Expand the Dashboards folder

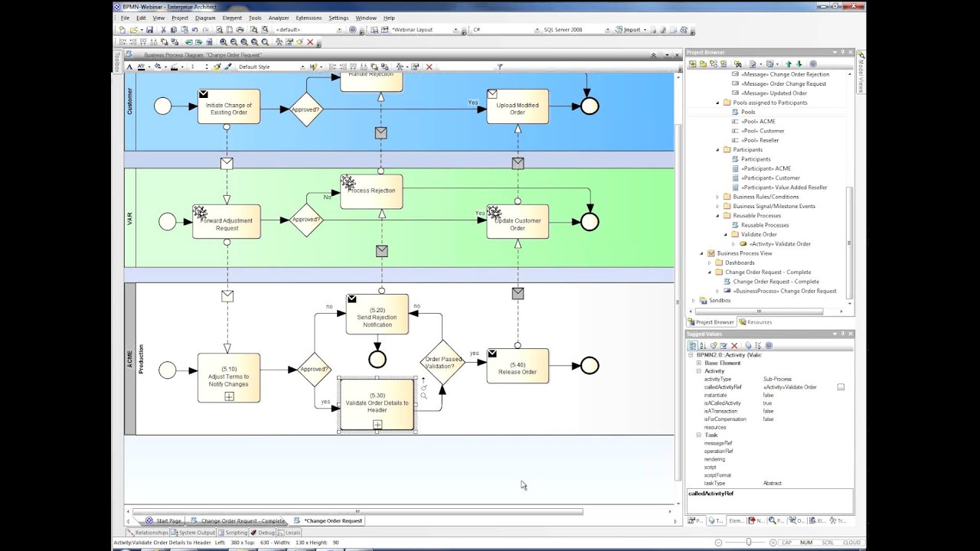tap(709, 262)
